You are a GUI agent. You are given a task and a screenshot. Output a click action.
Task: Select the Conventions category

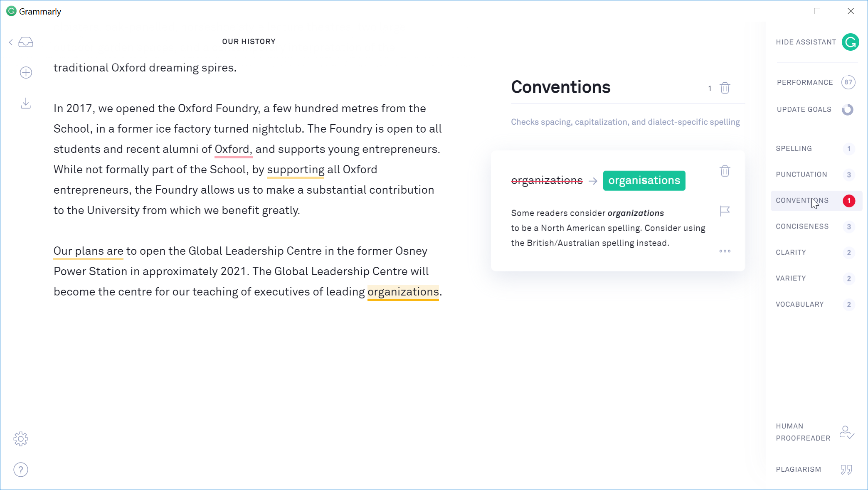(816, 201)
